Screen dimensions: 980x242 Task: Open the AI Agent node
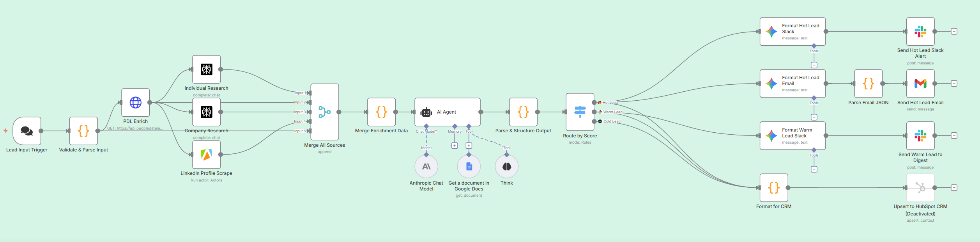[447, 112]
